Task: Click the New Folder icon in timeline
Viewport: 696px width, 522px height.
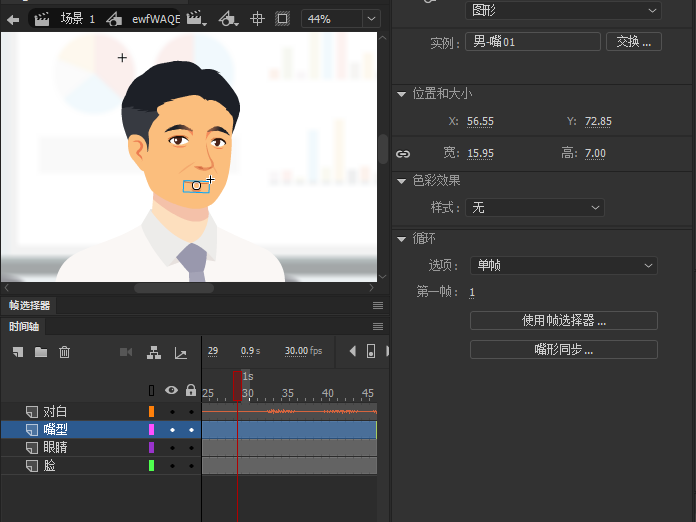Action: (x=41, y=352)
